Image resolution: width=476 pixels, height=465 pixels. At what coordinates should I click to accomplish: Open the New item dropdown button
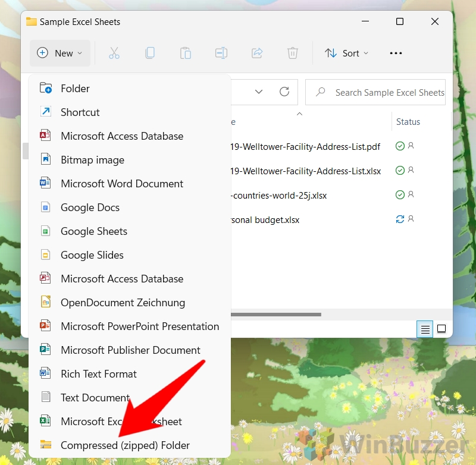tap(60, 53)
